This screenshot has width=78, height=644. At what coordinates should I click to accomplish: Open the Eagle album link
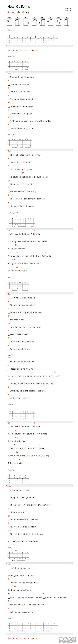point(27,12)
